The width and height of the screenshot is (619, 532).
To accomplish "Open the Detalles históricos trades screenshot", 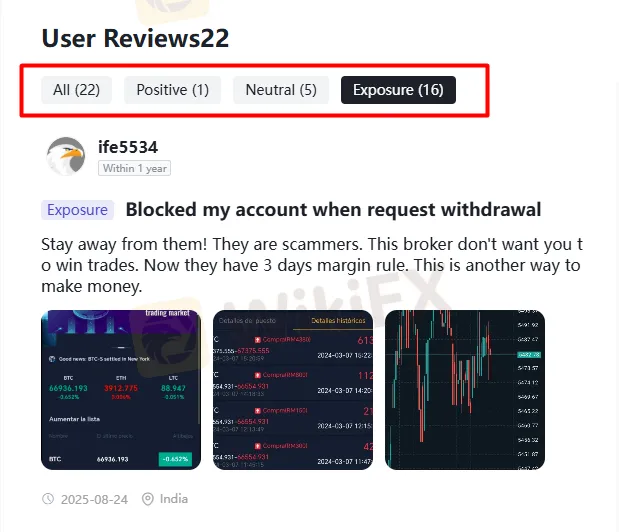I will coord(293,390).
